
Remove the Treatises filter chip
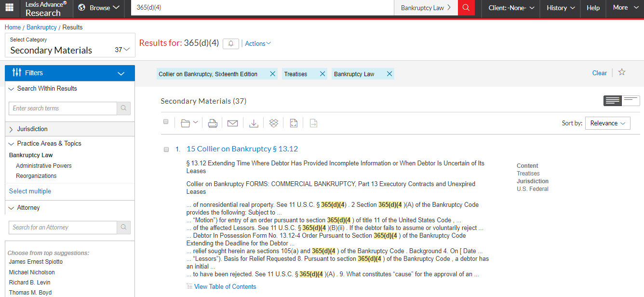(x=322, y=74)
